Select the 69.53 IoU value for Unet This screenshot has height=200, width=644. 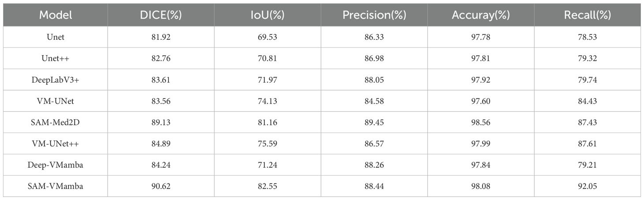click(x=267, y=37)
